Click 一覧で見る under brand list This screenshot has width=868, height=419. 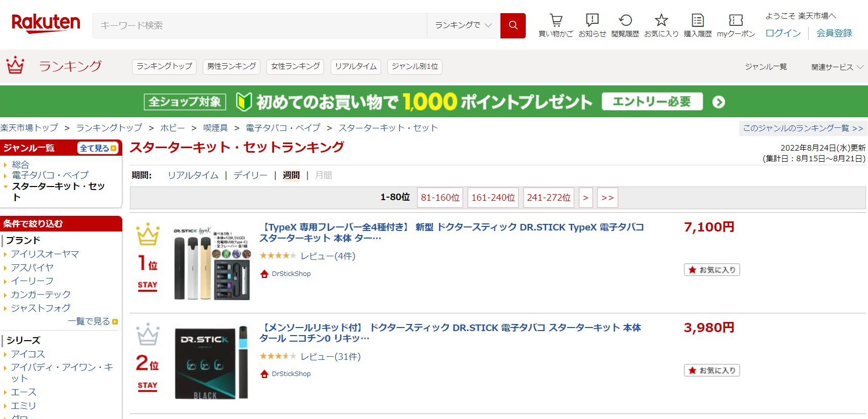click(x=89, y=321)
